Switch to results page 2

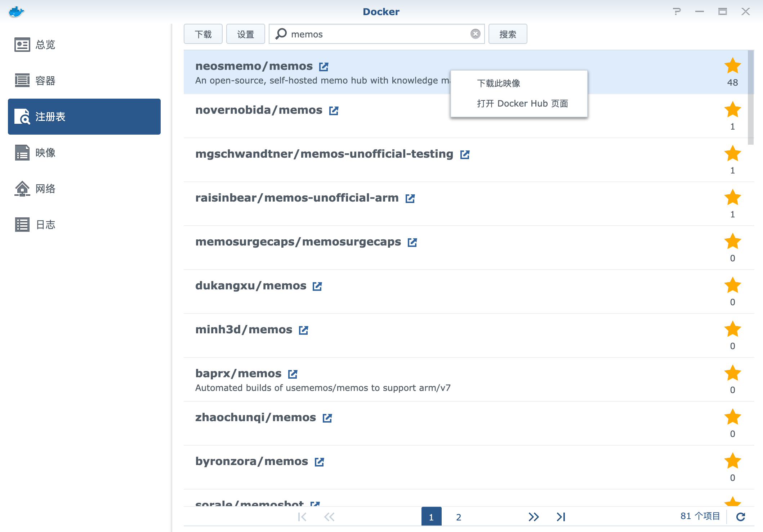459,517
